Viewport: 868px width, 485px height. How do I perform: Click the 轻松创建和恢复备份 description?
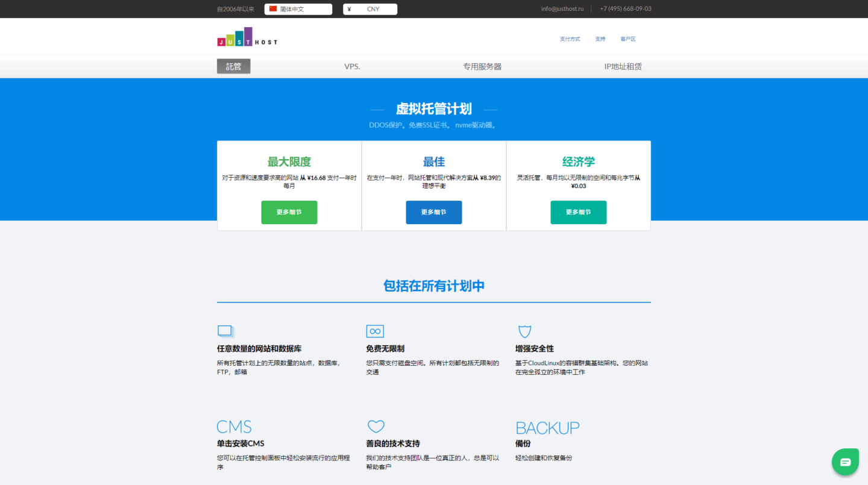point(544,458)
